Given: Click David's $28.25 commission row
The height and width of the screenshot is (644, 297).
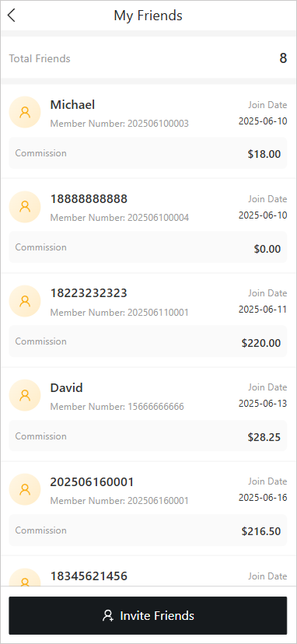Looking at the screenshot, I should pyautogui.click(x=148, y=436).
